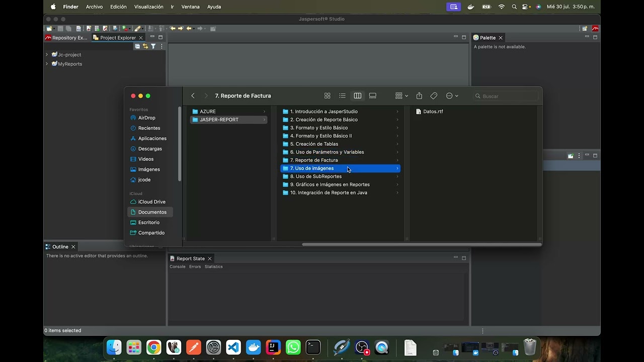Expand the Jc-project tree node
The width and height of the screenshot is (644, 362).
47,55
